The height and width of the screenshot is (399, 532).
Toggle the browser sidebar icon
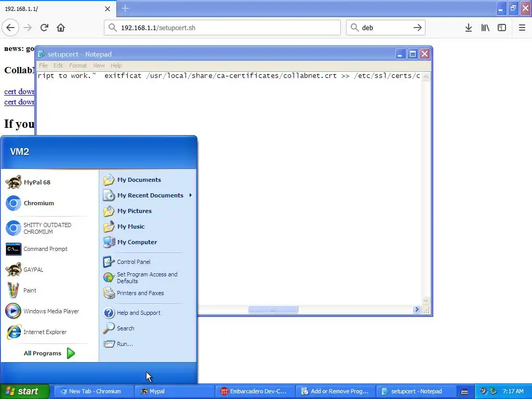click(502, 28)
